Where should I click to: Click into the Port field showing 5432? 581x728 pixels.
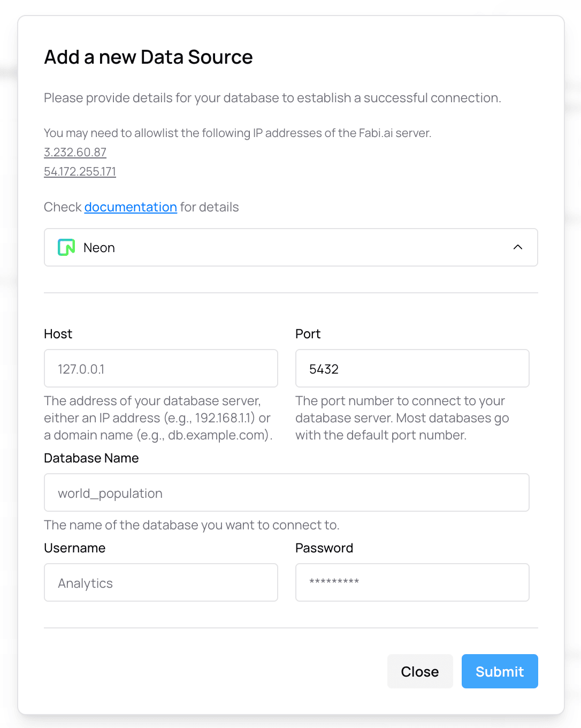tap(412, 369)
